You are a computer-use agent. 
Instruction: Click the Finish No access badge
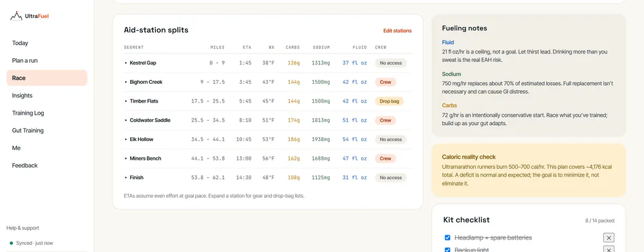point(390,178)
